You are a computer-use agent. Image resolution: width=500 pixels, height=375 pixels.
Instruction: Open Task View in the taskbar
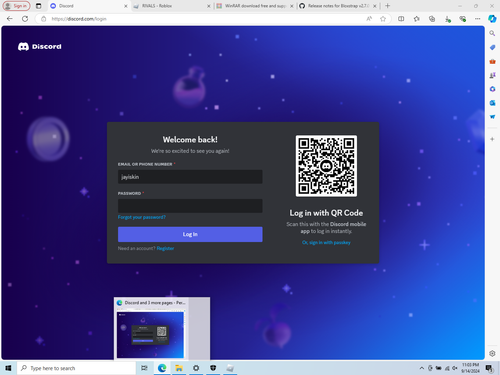pyautogui.click(x=144, y=368)
